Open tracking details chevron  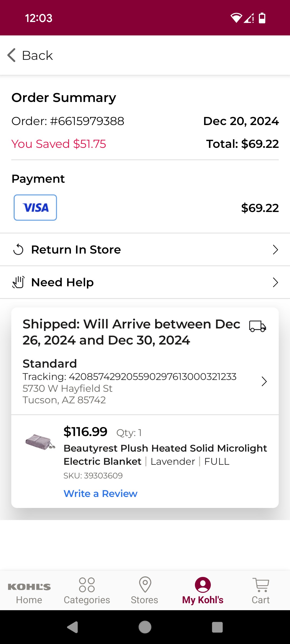[264, 381]
